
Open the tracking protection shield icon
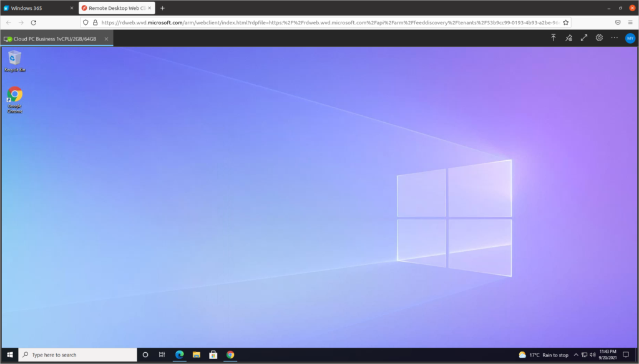tap(85, 23)
